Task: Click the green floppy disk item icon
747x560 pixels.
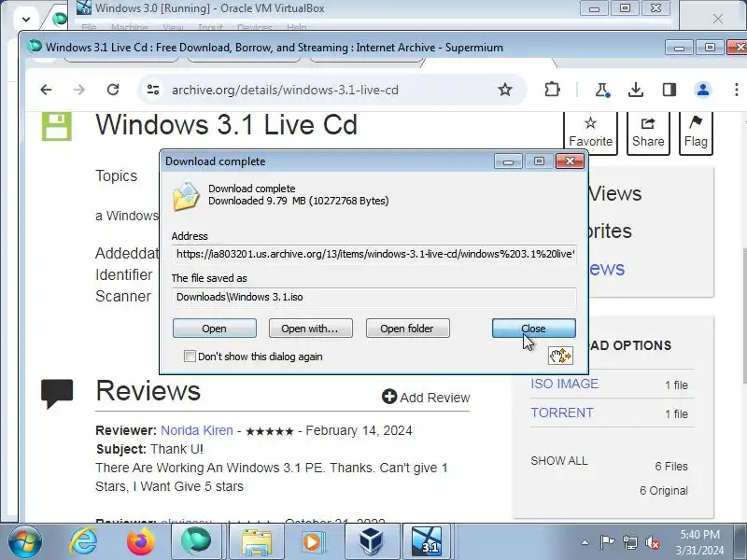Action: coord(57,127)
